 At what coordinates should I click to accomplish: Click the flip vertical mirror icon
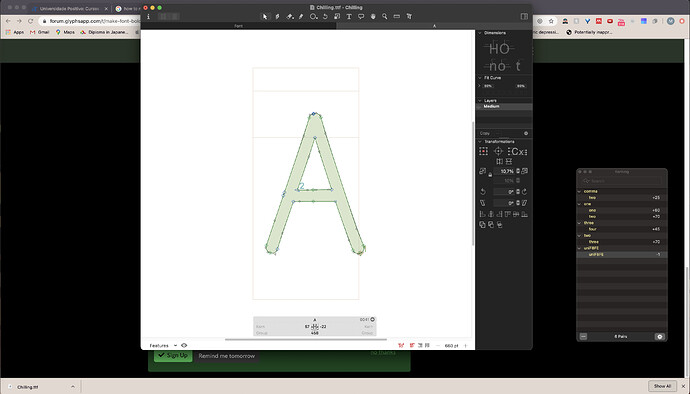click(509, 162)
